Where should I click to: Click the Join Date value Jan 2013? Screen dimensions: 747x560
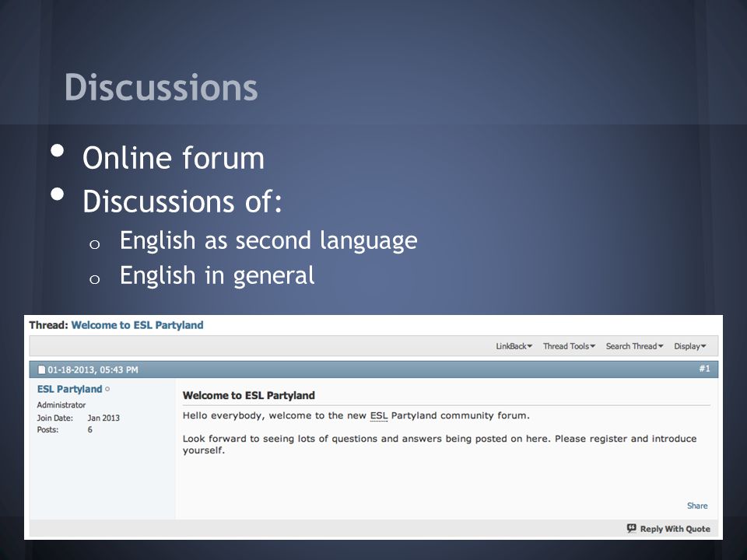[103, 418]
